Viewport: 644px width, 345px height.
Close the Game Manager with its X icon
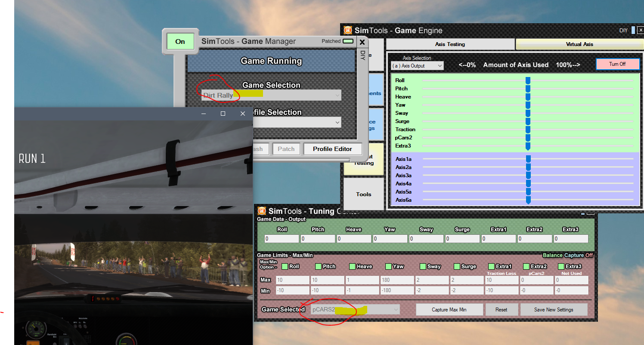point(362,42)
